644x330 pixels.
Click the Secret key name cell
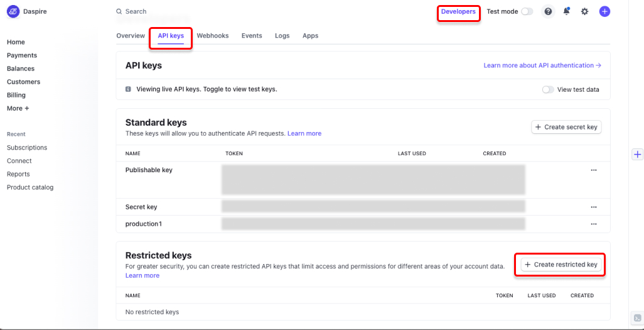click(x=141, y=207)
